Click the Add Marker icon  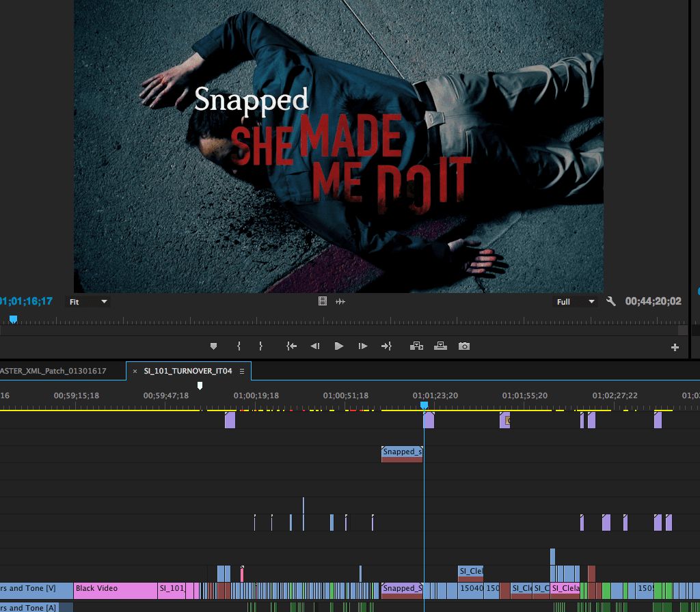pyautogui.click(x=213, y=346)
